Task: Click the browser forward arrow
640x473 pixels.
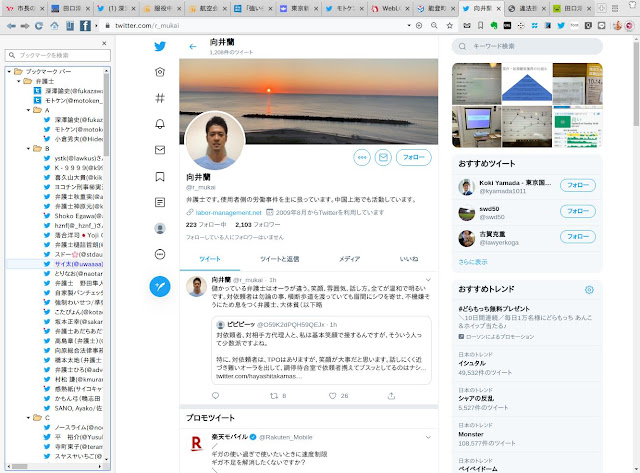Action: point(25,26)
